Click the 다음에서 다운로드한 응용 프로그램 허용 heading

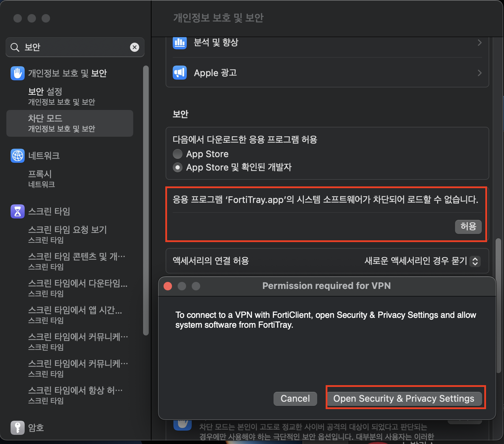245,140
